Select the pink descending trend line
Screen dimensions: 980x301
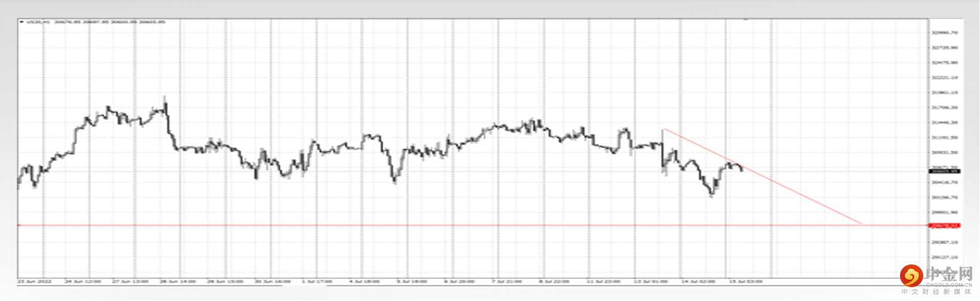tap(763, 176)
